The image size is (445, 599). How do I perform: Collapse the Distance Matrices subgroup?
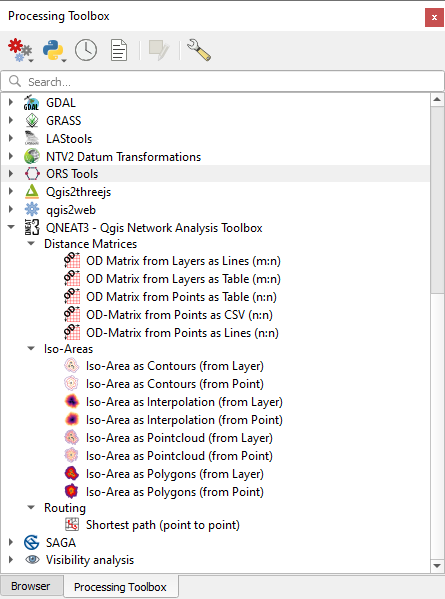31,243
